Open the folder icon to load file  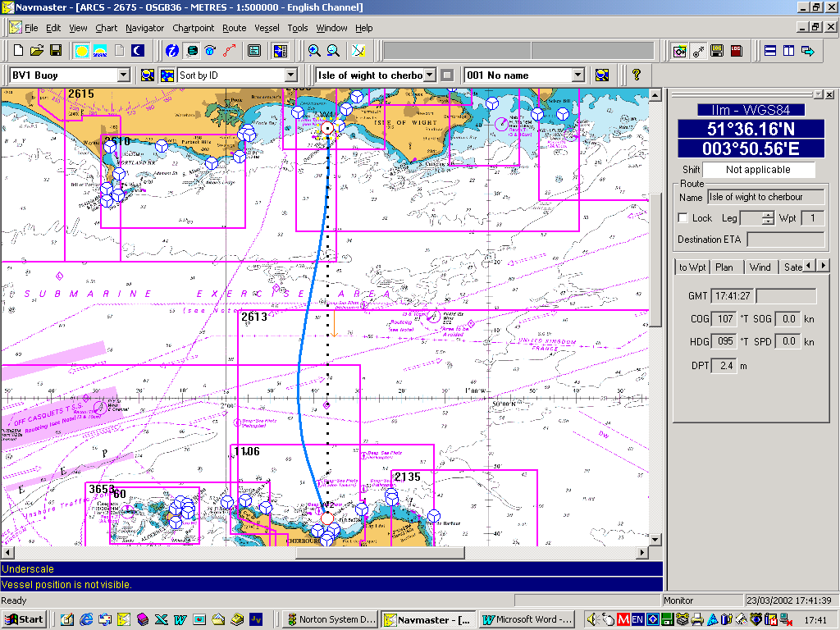pos(37,51)
